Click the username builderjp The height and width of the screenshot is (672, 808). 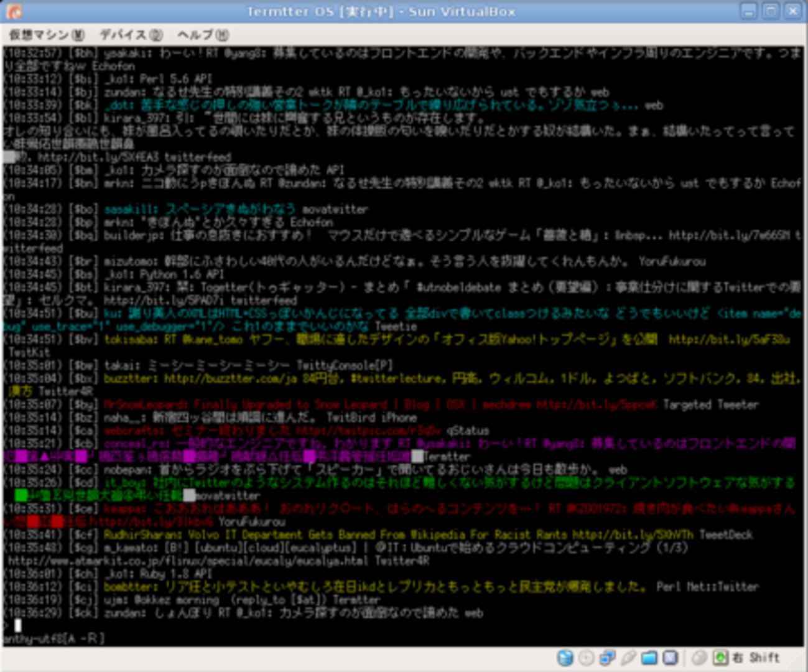click(132, 235)
